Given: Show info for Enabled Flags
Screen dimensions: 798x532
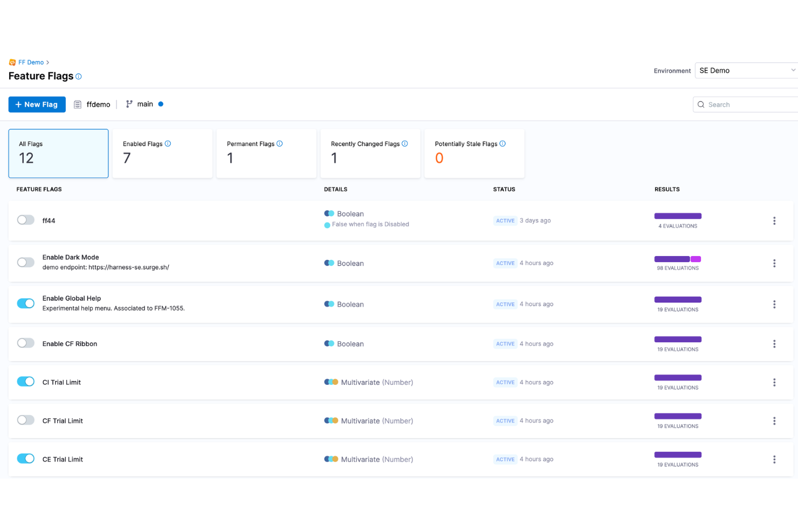Looking at the screenshot, I should pyautogui.click(x=168, y=143).
